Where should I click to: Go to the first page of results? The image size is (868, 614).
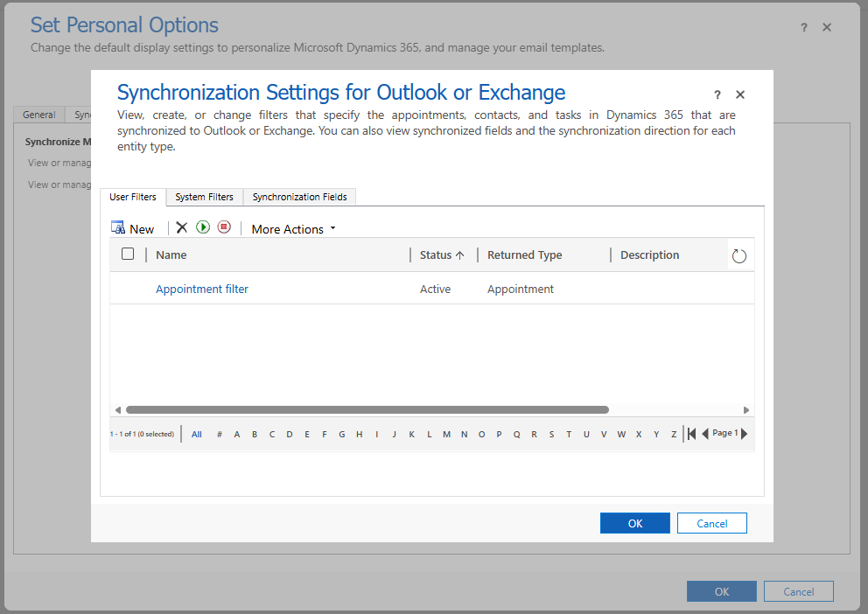(692, 434)
